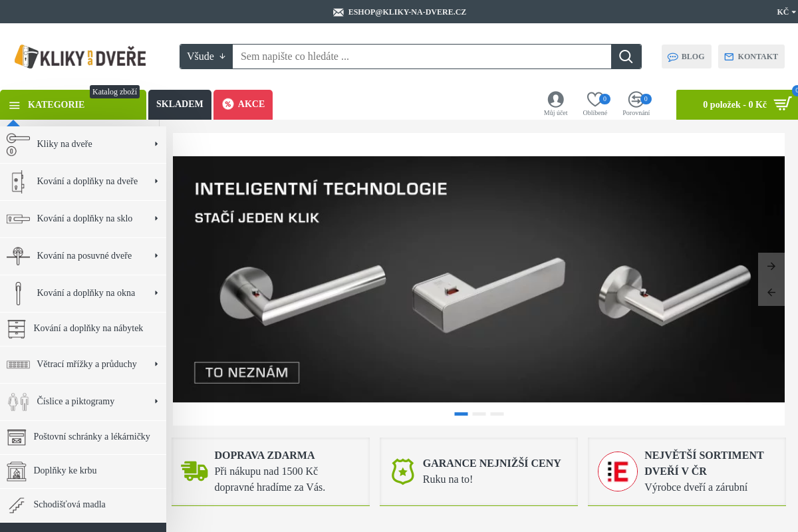This screenshot has width=798, height=532.
Task: Open the Skladem tab
Action: 180,104
